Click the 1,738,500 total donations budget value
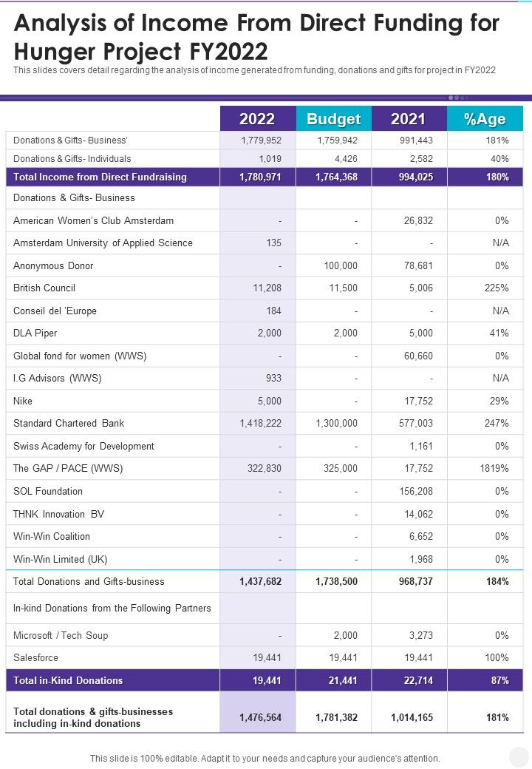Viewport: 532px width, 769px height. coord(336,582)
